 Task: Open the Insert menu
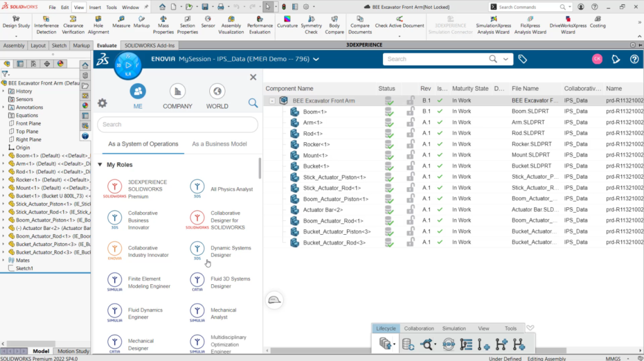(95, 7)
